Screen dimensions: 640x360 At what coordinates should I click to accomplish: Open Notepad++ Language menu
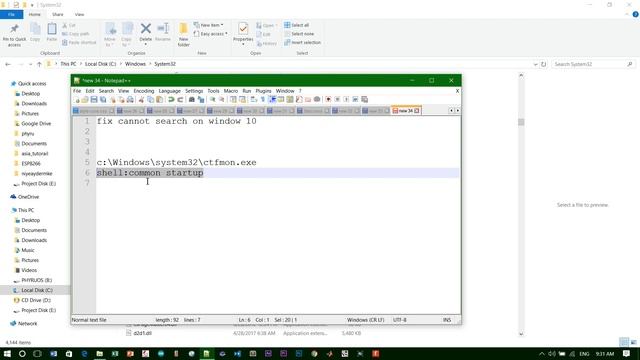[x=169, y=91]
